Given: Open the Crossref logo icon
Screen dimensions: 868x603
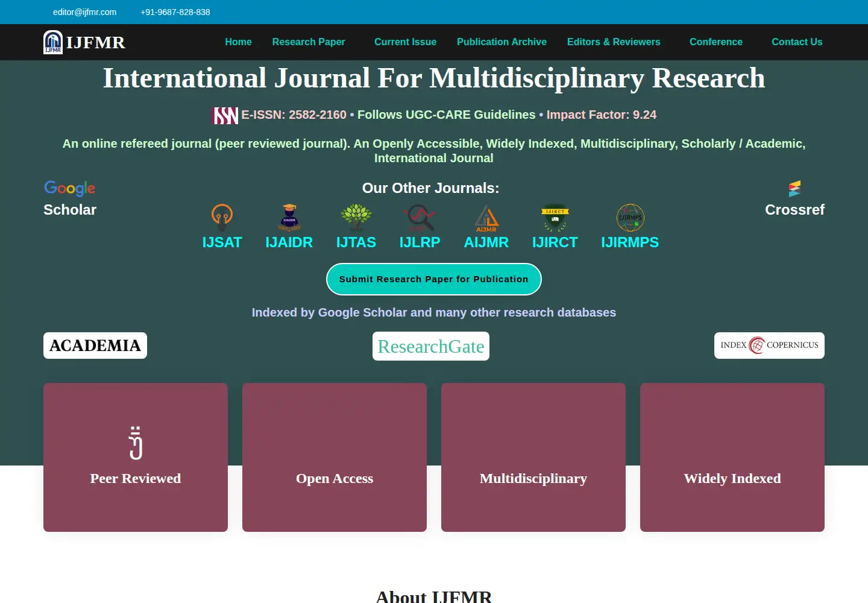Looking at the screenshot, I should click(794, 189).
